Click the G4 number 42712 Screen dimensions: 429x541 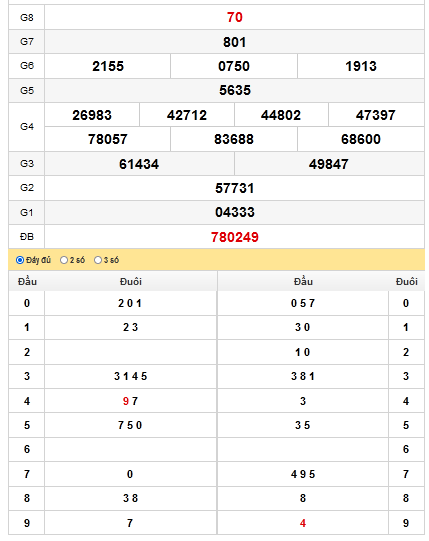point(187,115)
